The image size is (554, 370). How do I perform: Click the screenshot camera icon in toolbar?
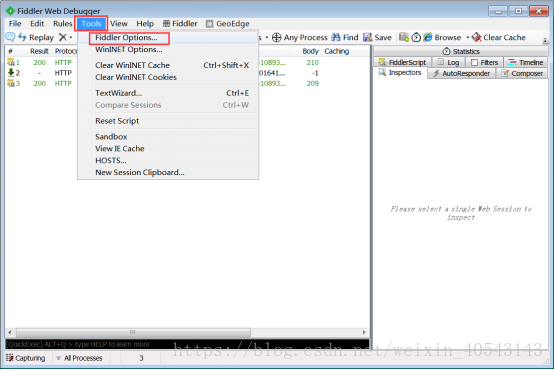[x=404, y=37]
